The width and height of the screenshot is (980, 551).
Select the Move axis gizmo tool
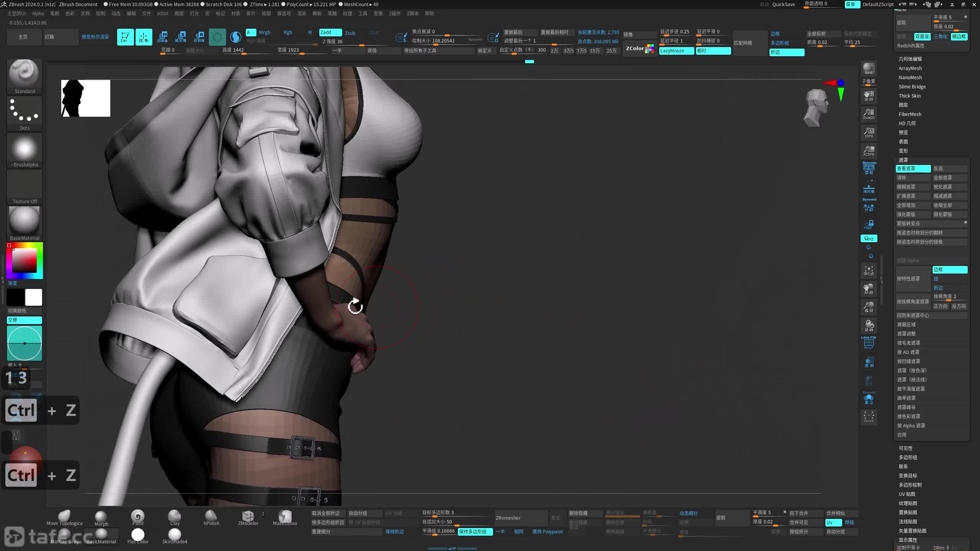tap(162, 37)
